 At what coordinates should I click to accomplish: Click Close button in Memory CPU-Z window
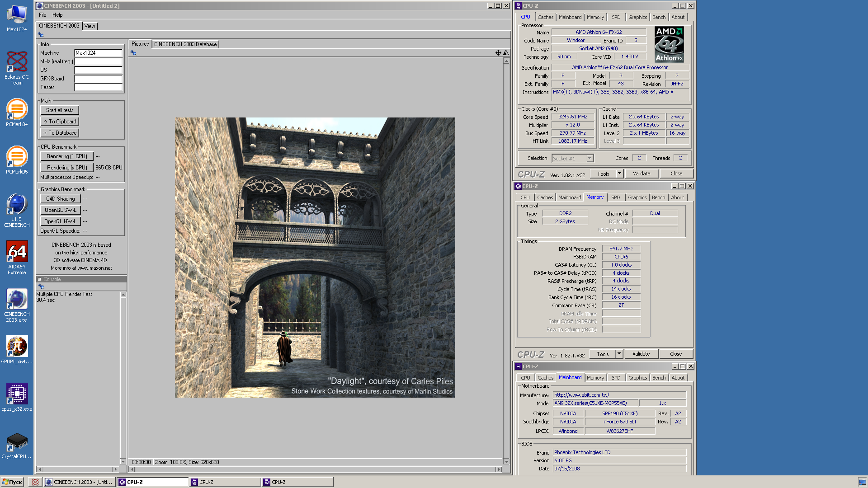click(676, 354)
